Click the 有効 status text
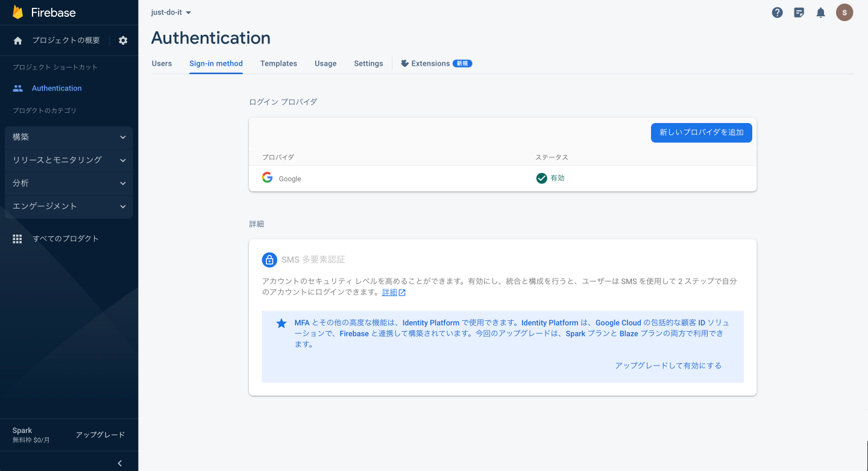This screenshot has width=868, height=471. pyautogui.click(x=558, y=179)
